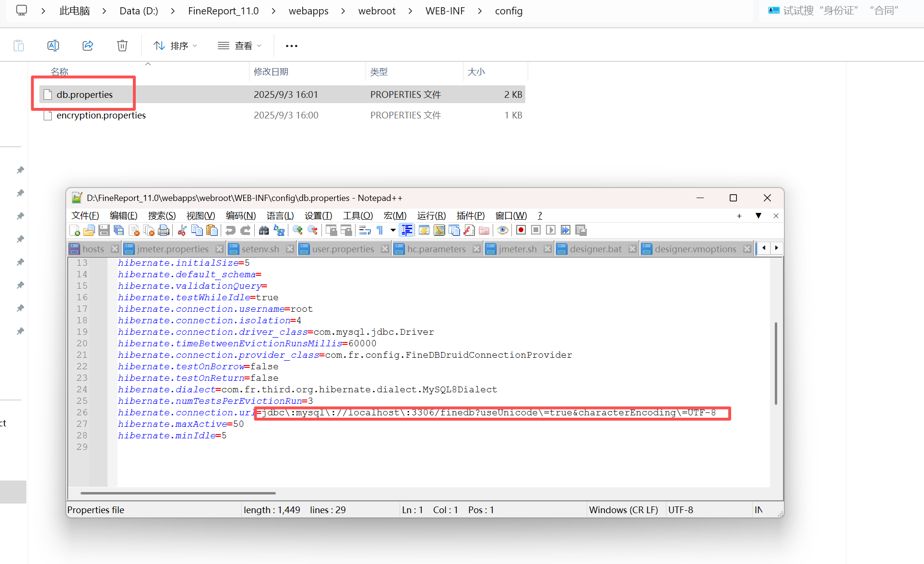Switch to the hc.parameters tab

[x=436, y=249]
